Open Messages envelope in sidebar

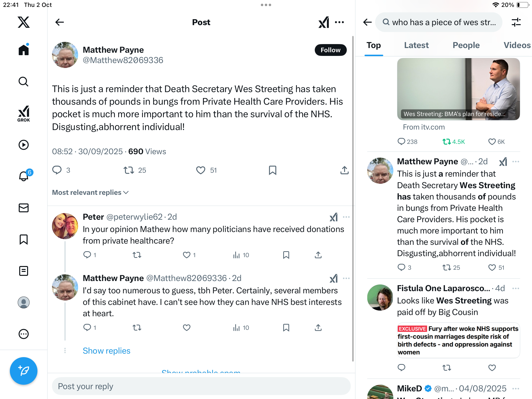[24, 208]
